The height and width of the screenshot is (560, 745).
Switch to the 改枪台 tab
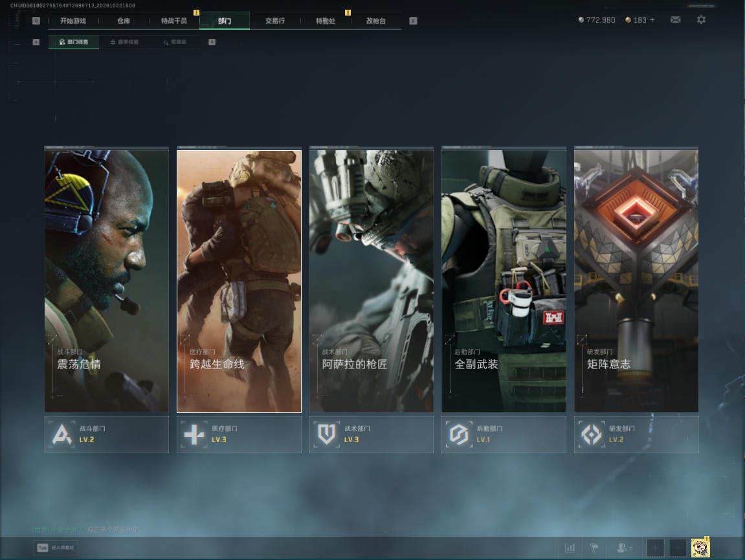(376, 21)
